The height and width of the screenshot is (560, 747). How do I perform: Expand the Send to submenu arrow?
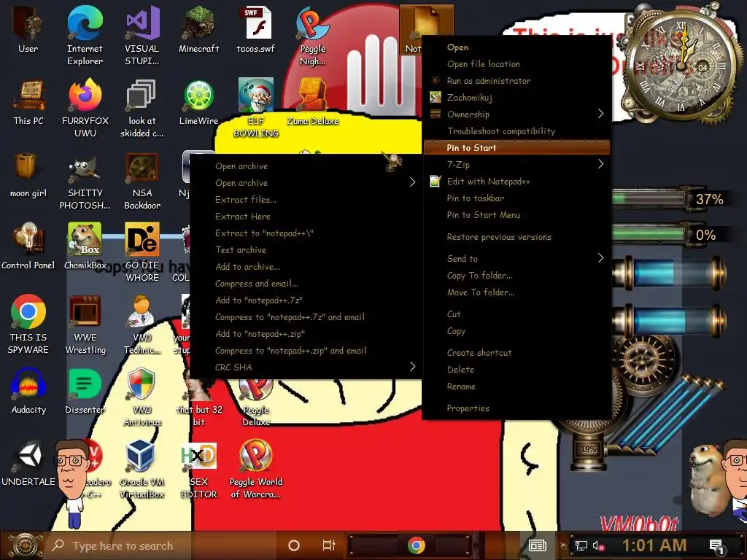(x=601, y=258)
